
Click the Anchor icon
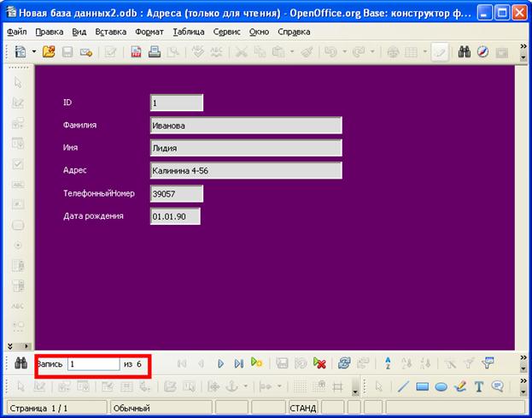pos(232,386)
